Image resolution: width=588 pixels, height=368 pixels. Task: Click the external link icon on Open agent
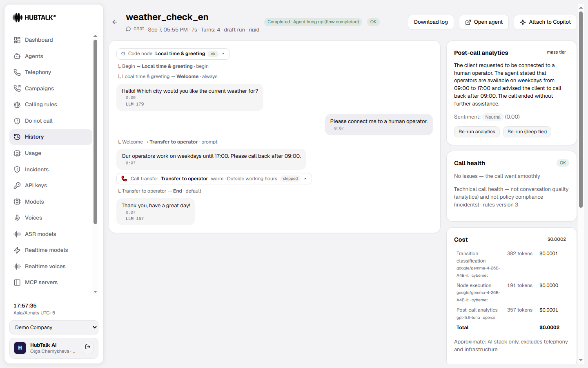click(468, 22)
